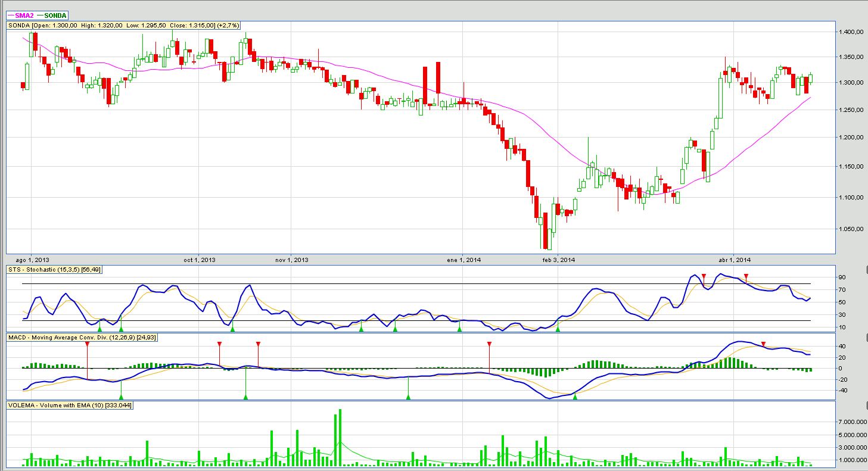
Task: Click the Volume panel's right-edge control button
Action: 865,406
